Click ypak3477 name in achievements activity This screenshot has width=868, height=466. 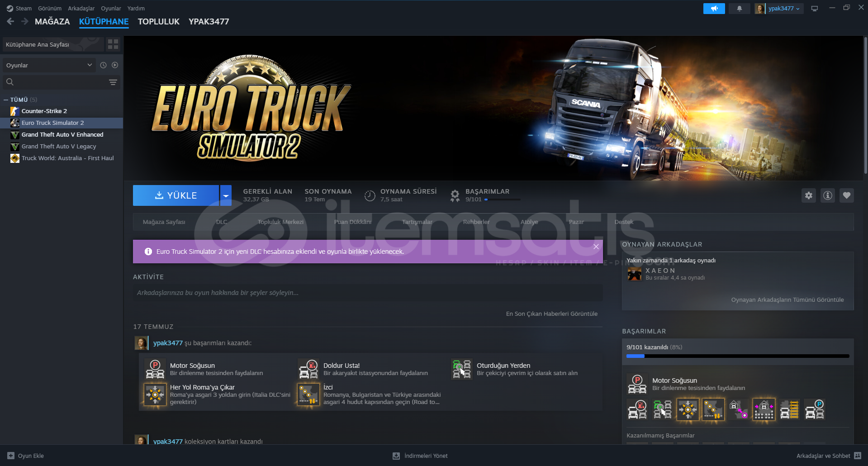coord(168,343)
